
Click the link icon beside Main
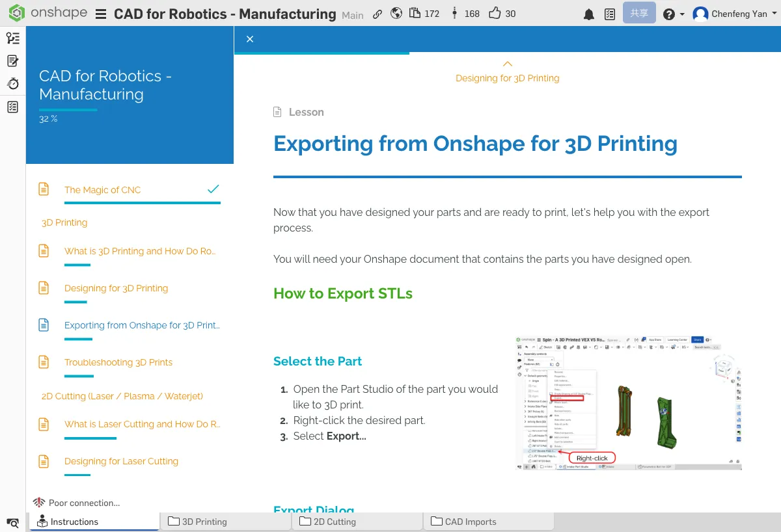[x=377, y=14]
